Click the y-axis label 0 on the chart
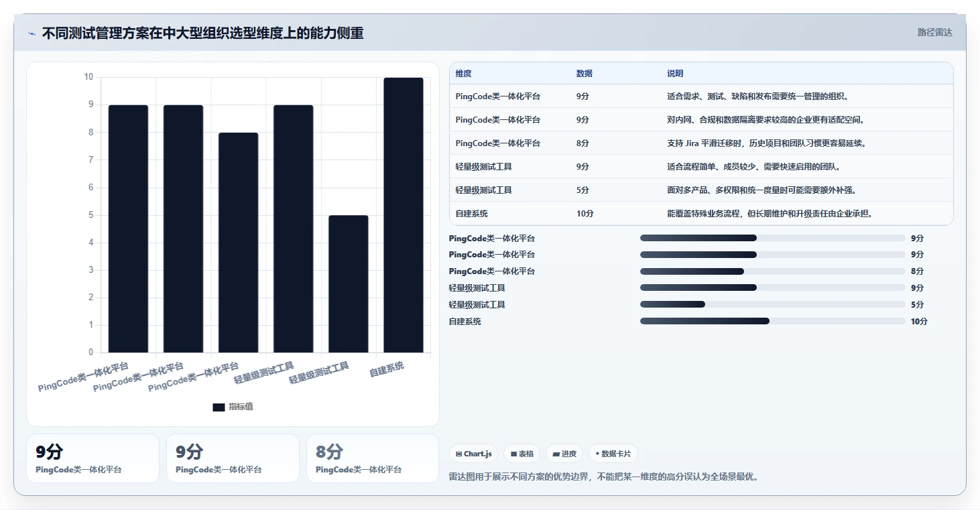 click(91, 353)
